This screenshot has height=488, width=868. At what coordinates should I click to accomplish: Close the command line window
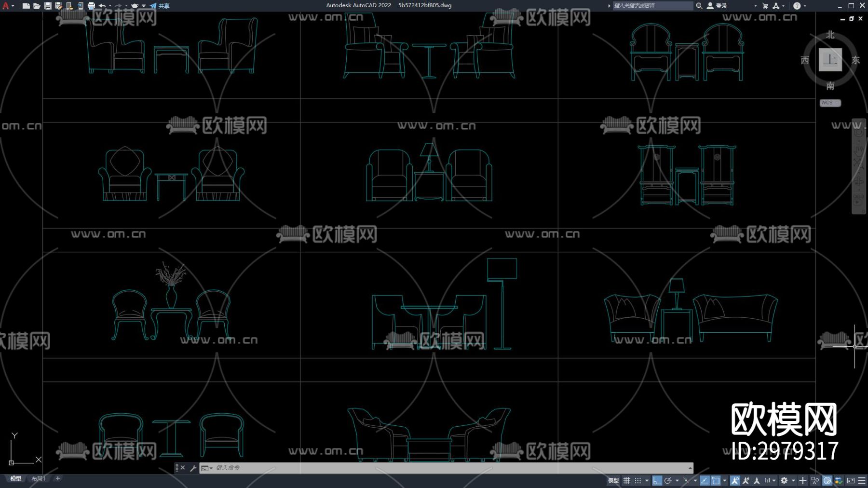pos(183,468)
